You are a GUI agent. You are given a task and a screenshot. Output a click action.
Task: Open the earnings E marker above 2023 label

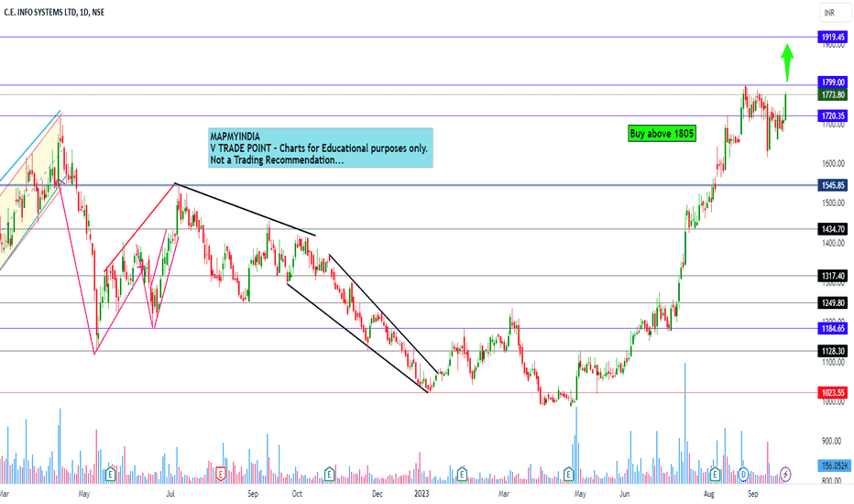coord(462,474)
